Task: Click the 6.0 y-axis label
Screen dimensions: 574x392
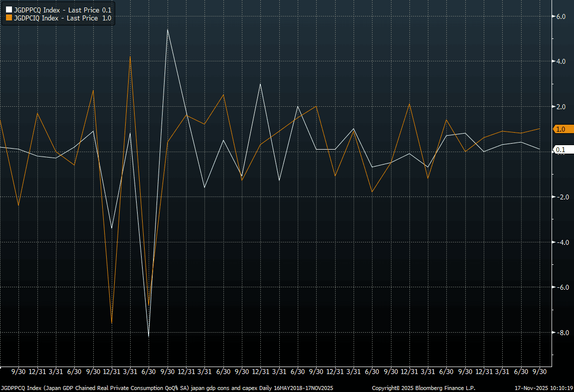Action: tap(561, 16)
